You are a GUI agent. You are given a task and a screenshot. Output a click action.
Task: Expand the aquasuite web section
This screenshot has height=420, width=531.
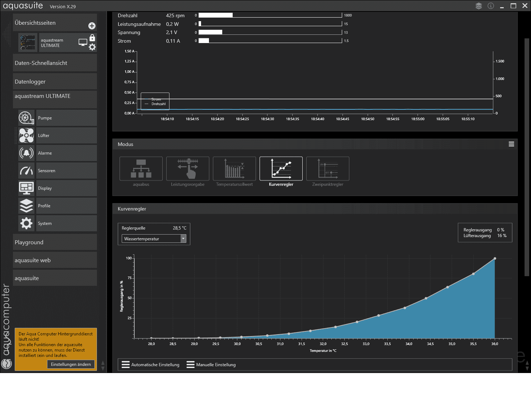tap(55, 260)
